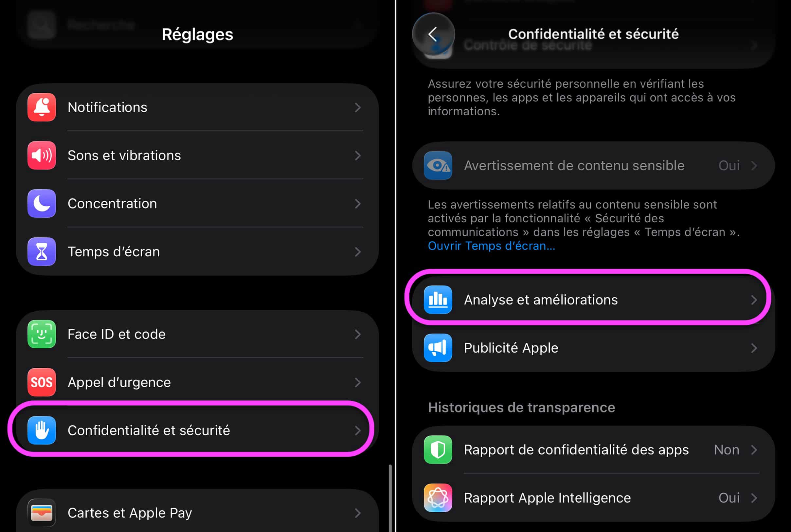Viewport: 791px width, 532px height.
Task: Expand Analyse et améliorations via its chevron
Action: tap(754, 300)
